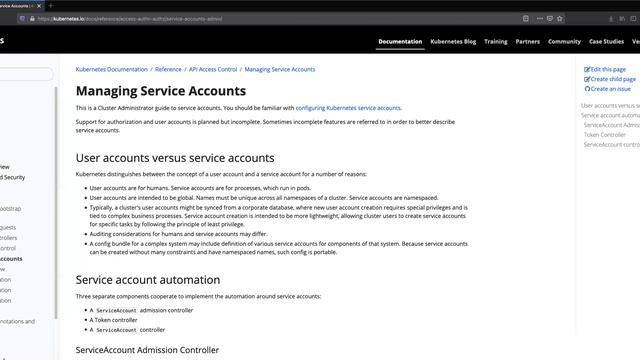Click the tracking protection shield icon
Image resolution: width=640 pixels, height=360 pixels.
(x=22, y=19)
